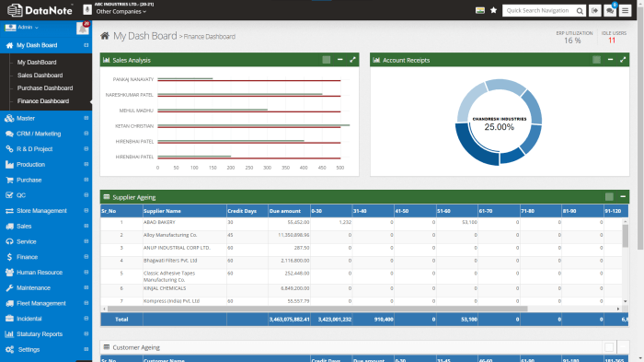The image size is (644, 362).
Task: Click the India flag icon
Action: (479, 10)
